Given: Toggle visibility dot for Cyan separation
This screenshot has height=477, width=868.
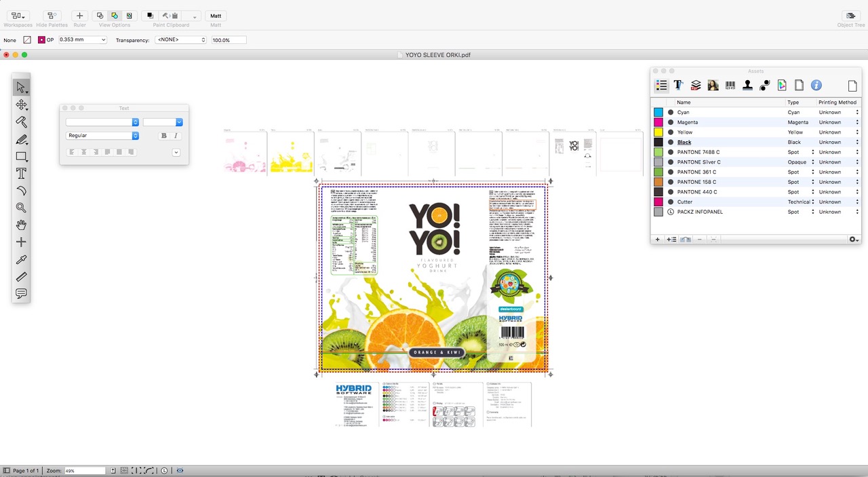Looking at the screenshot, I should coord(671,113).
